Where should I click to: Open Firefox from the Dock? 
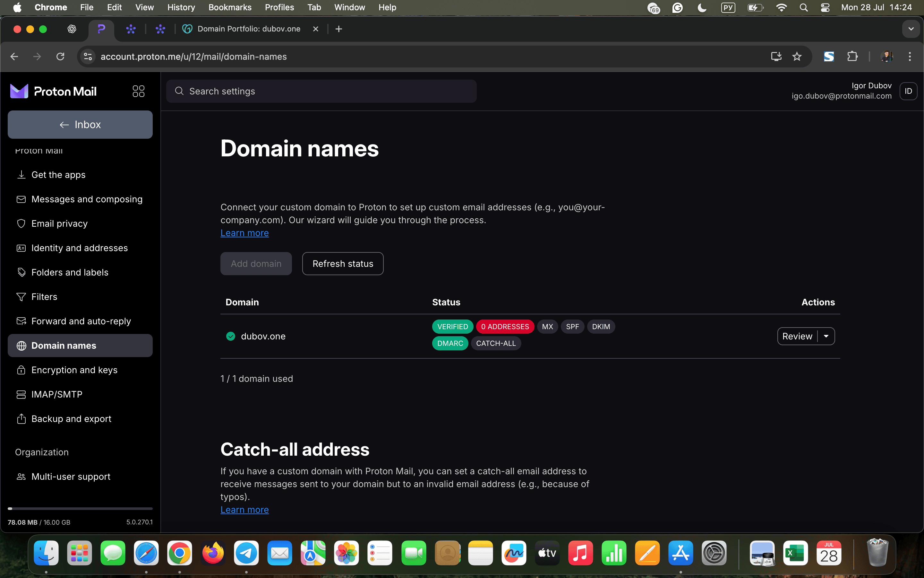pyautogui.click(x=213, y=553)
